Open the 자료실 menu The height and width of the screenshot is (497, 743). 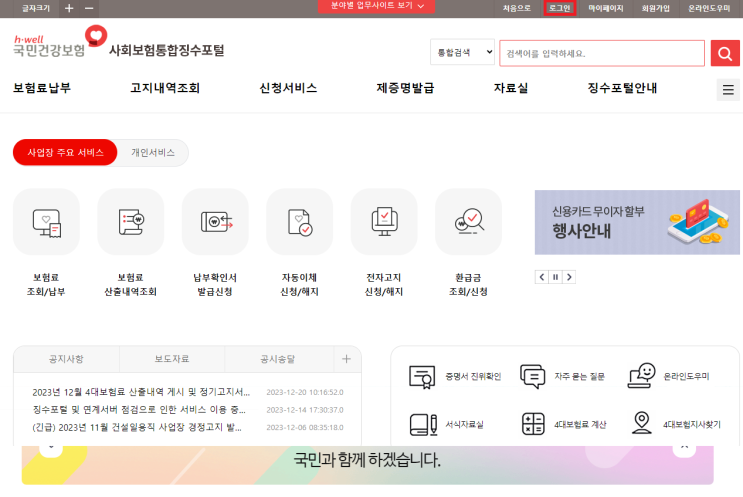511,88
